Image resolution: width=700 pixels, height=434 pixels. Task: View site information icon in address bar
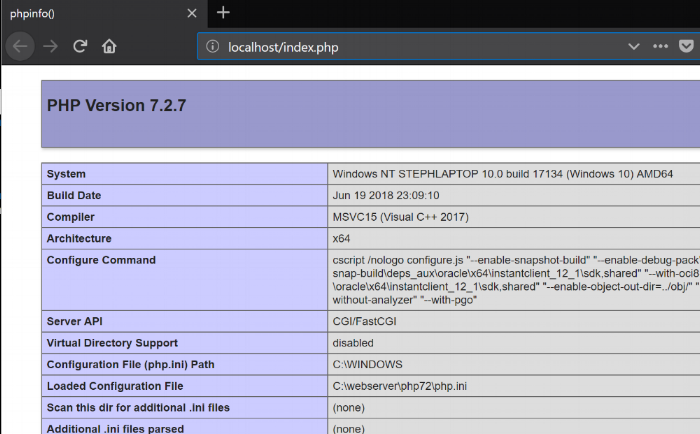click(212, 46)
